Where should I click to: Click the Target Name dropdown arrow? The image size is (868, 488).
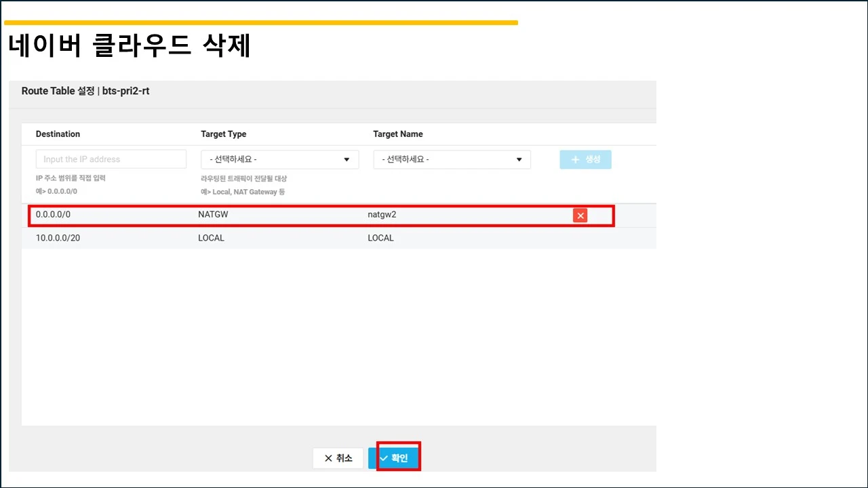click(x=519, y=160)
